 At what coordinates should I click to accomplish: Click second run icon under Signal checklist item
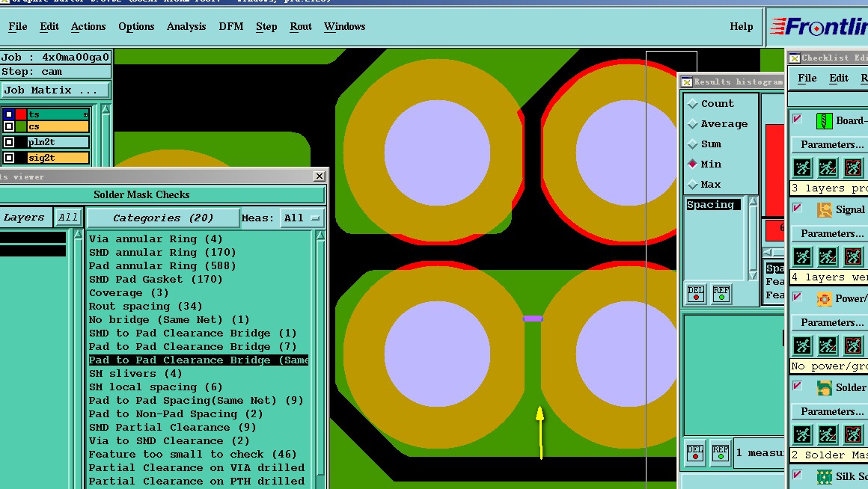click(828, 256)
